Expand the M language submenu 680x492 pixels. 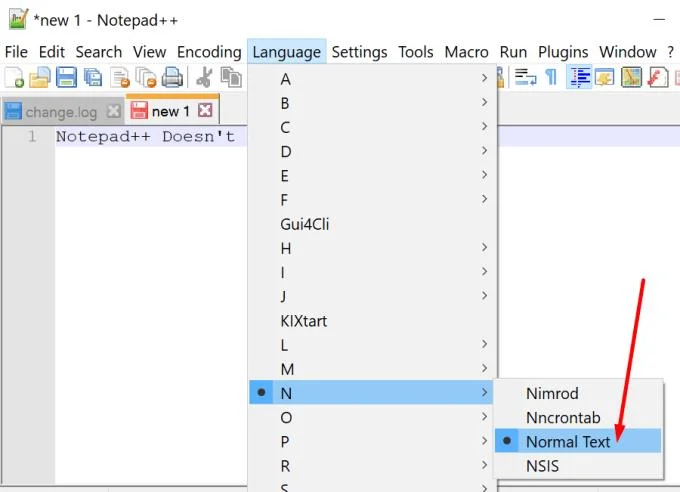(372, 369)
